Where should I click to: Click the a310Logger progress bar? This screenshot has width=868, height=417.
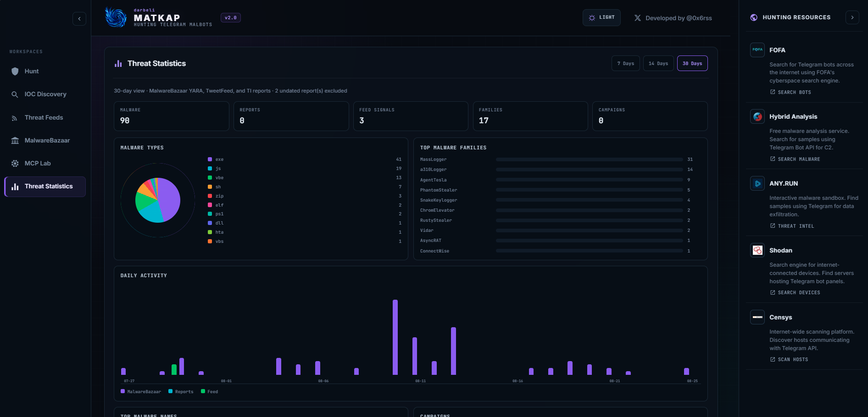tap(590, 170)
